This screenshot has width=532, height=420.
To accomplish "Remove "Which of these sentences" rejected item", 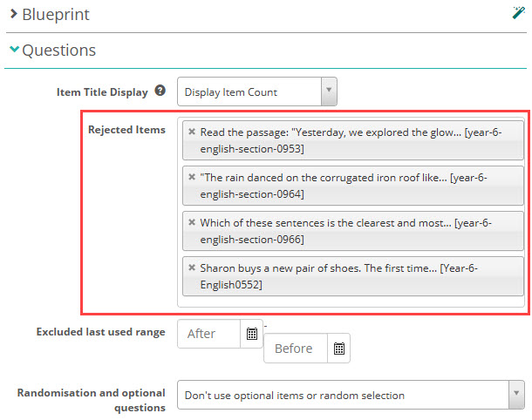I will pos(192,222).
